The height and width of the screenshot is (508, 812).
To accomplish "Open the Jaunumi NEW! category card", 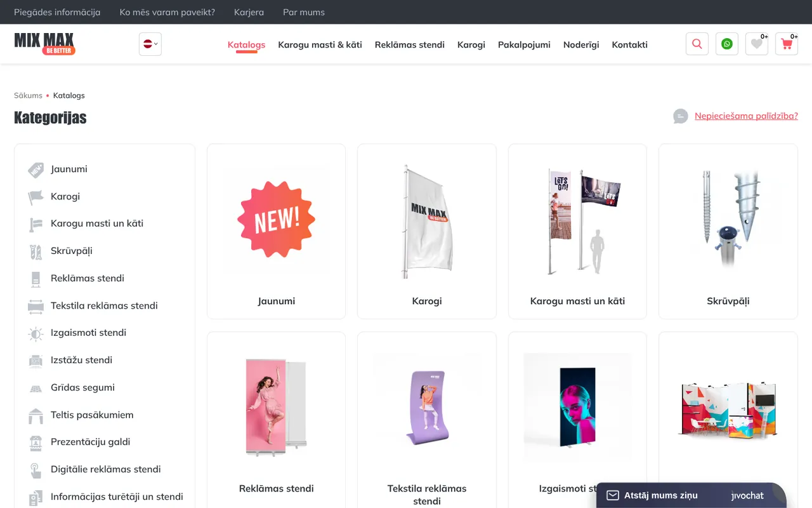I will 277,231.
